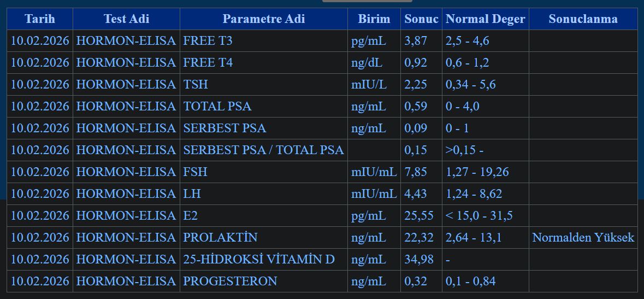Click the Parametre Adi column header
The width and height of the screenshot is (644, 299).
pyautogui.click(x=263, y=19)
